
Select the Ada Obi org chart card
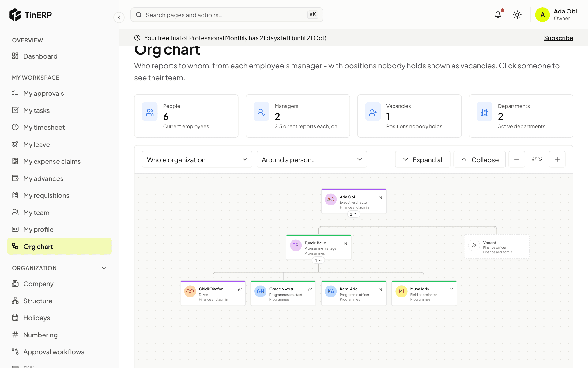pyautogui.click(x=354, y=201)
